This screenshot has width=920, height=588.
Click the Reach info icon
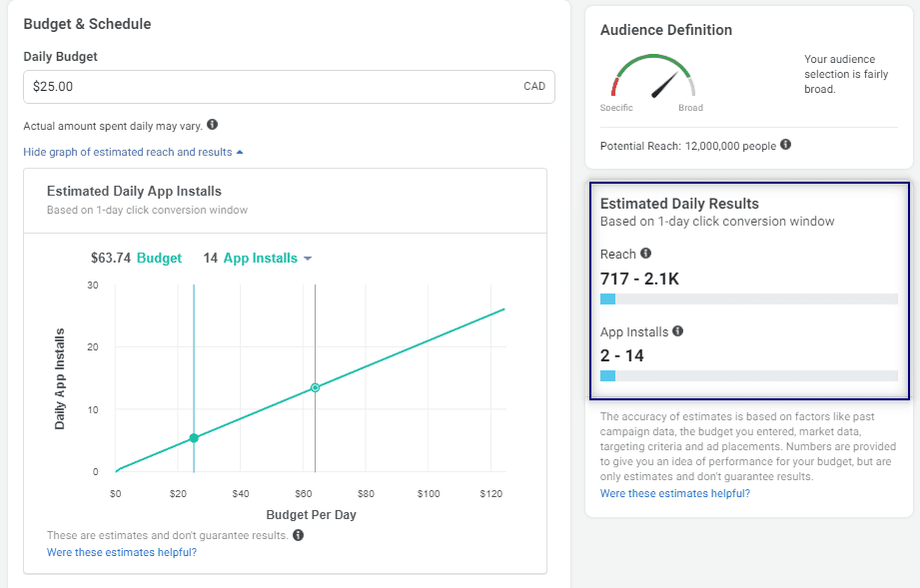[x=646, y=254]
